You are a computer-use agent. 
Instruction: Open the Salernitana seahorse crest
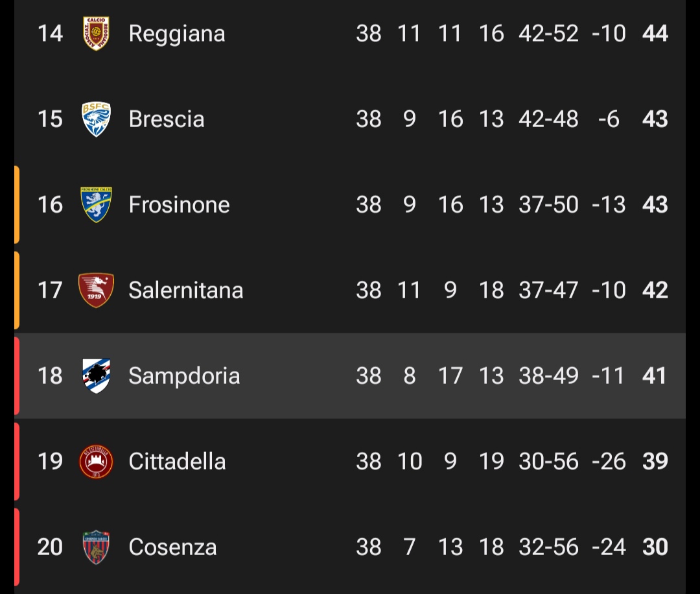(96, 291)
